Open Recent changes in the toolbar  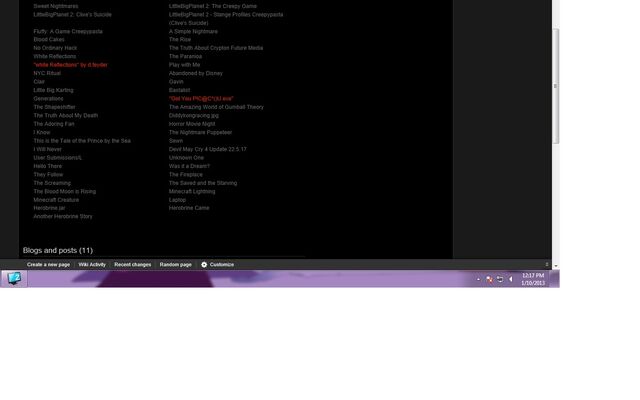click(133, 264)
